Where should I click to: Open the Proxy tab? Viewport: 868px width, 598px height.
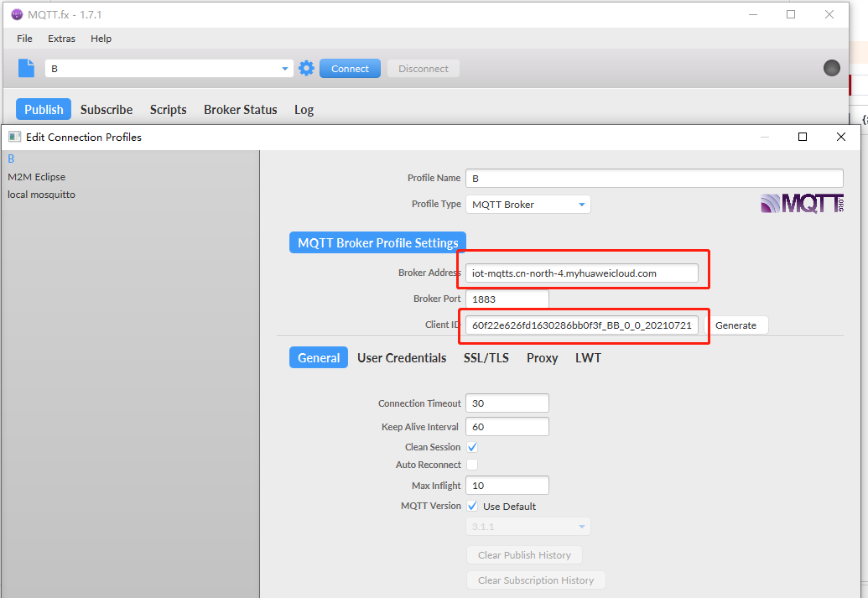(542, 357)
